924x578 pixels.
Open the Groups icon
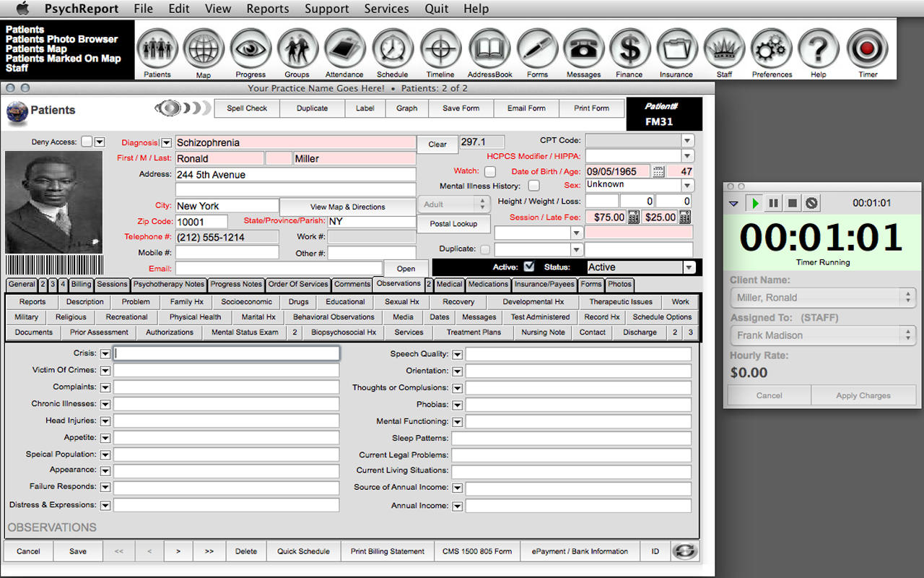[x=297, y=48]
